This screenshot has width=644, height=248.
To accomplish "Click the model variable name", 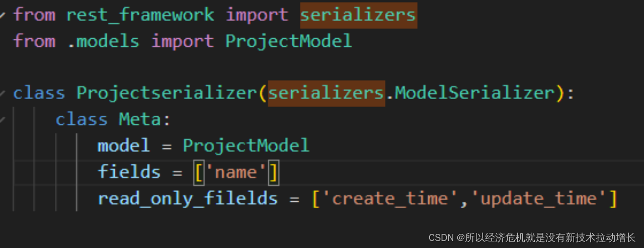I will [x=124, y=146].
